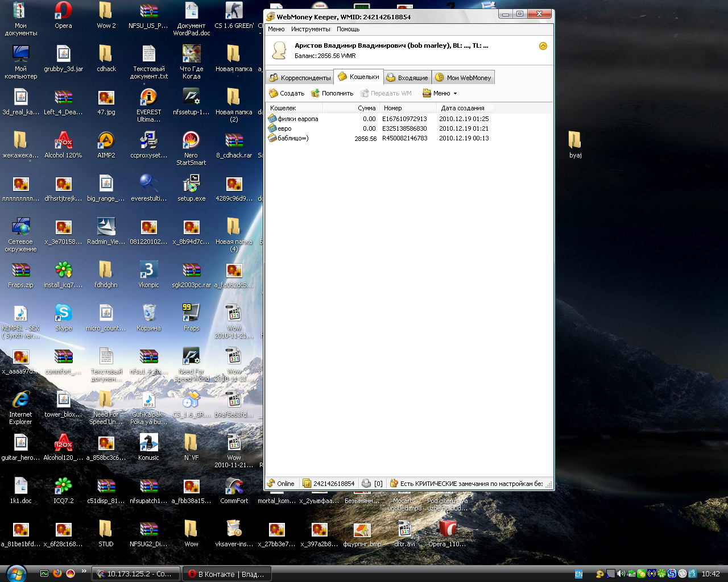Open the Помощь menu

coord(348,29)
